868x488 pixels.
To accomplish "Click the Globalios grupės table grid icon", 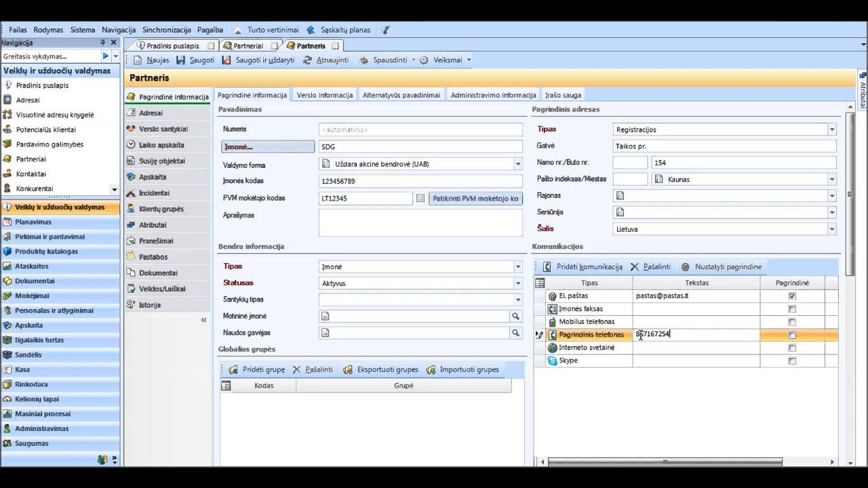I will [226, 386].
